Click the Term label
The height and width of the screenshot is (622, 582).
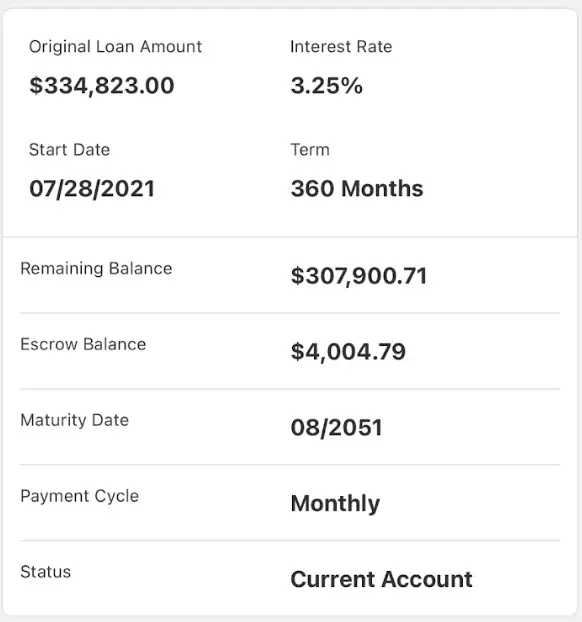(310, 150)
